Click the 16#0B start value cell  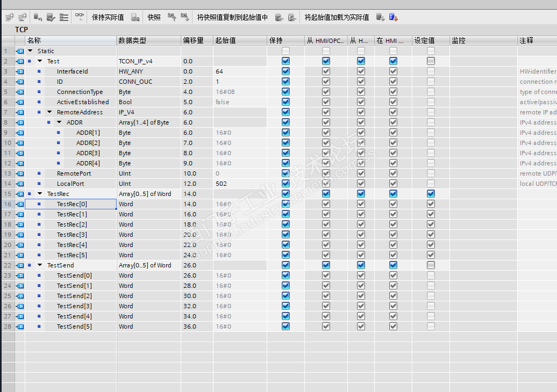[x=240, y=92]
